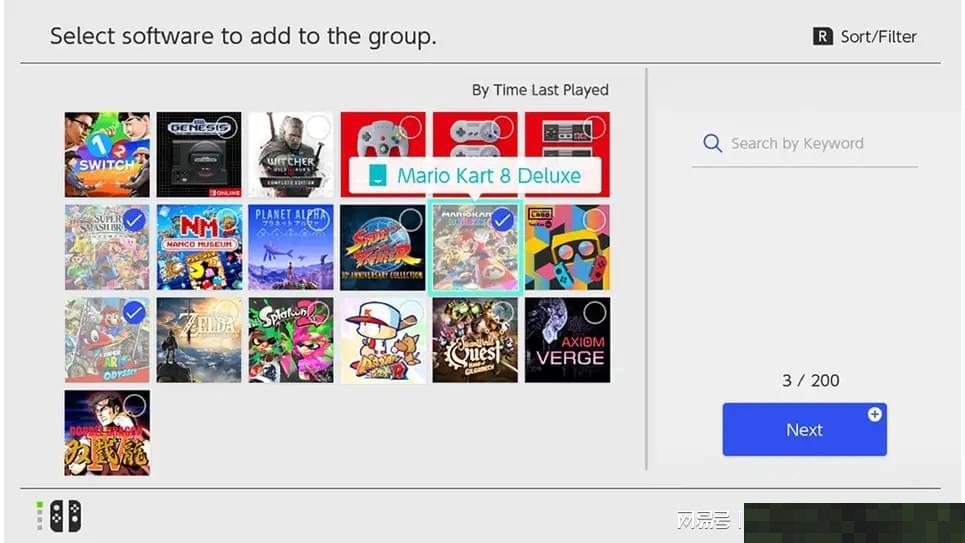Pick the Zelda Breath of the Wild tile
Viewport: 965px width, 543px height.
pos(199,340)
